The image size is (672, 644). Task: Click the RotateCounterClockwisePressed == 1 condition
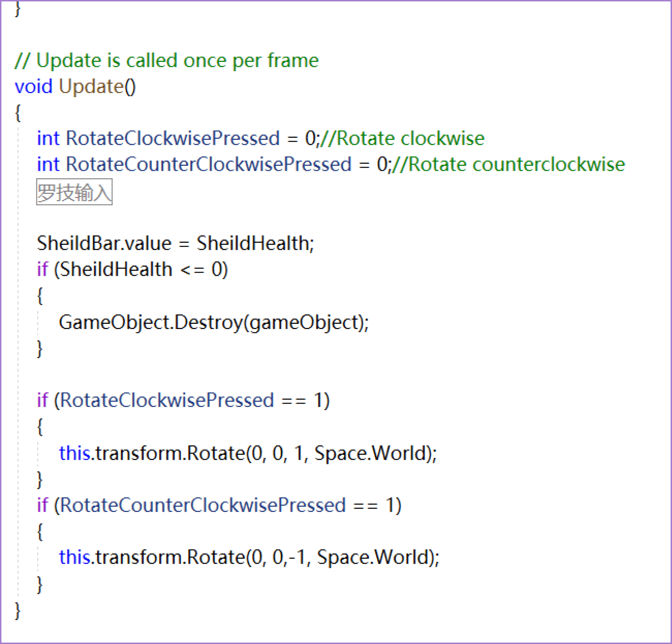pos(228,506)
